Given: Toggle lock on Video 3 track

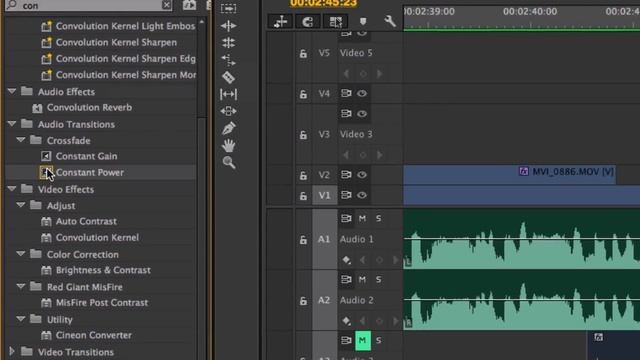Looking at the screenshot, I should (x=303, y=135).
